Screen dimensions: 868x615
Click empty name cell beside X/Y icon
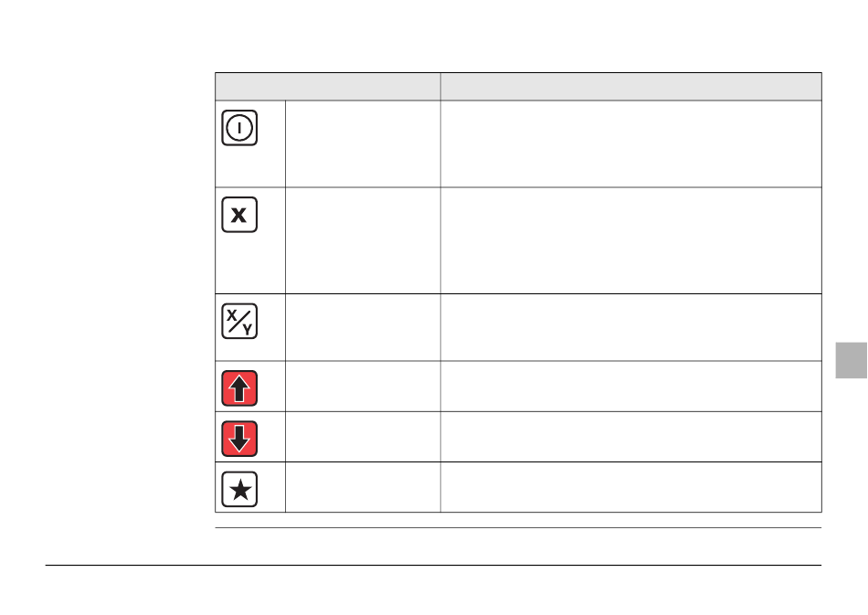click(363, 327)
